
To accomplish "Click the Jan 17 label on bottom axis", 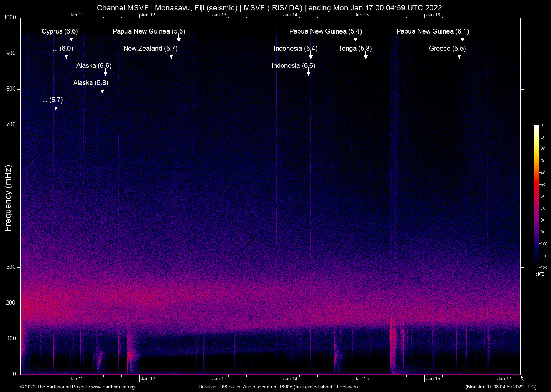I will [x=504, y=379].
